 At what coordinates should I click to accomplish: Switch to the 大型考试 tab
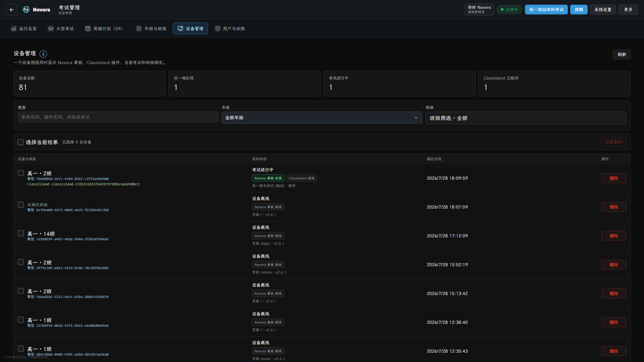pyautogui.click(x=61, y=29)
